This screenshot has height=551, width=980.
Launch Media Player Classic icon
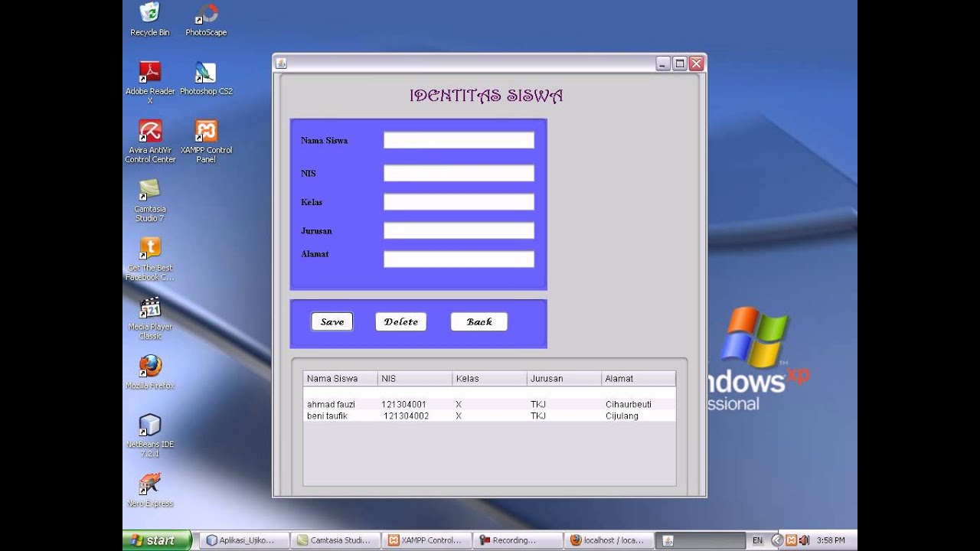tap(150, 318)
